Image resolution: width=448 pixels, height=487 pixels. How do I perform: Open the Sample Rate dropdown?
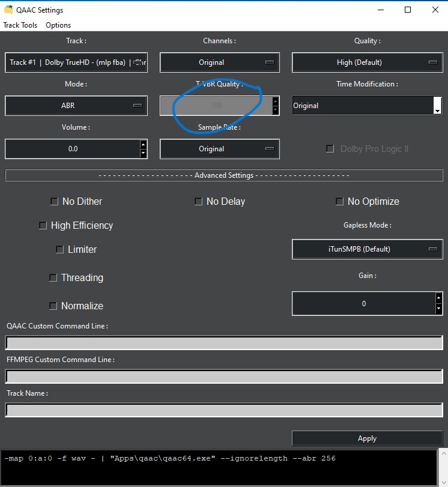tap(220, 149)
